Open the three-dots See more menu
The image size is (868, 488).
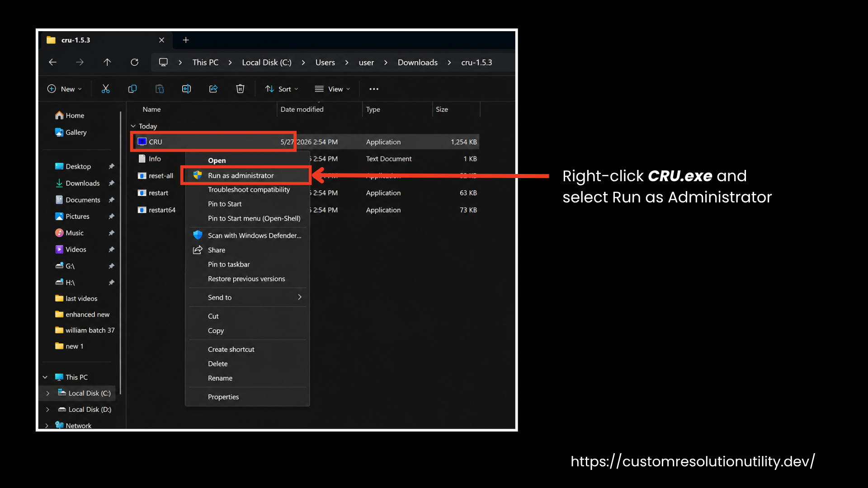[x=374, y=89]
